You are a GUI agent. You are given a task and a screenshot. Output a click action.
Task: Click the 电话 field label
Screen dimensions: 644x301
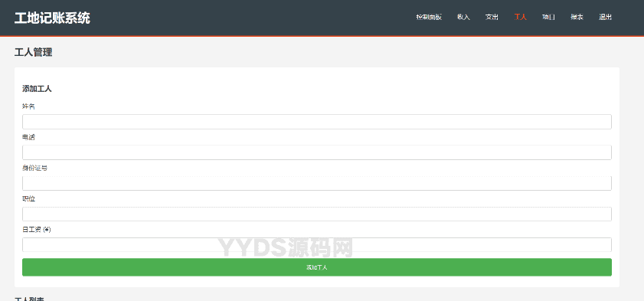[x=29, y=137]
